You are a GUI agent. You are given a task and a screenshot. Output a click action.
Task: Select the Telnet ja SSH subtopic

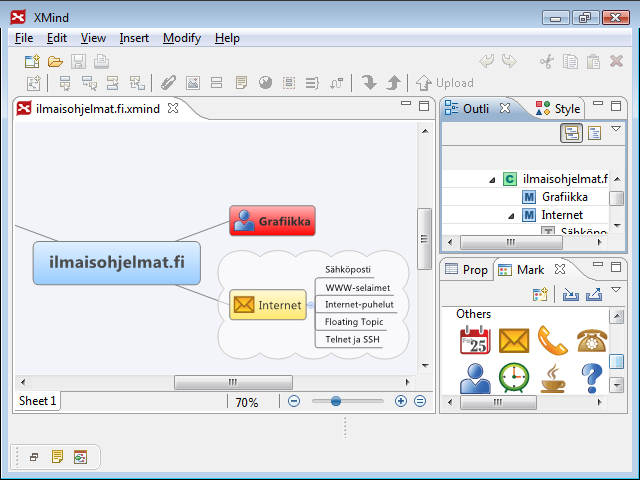[x=352, y=339]
